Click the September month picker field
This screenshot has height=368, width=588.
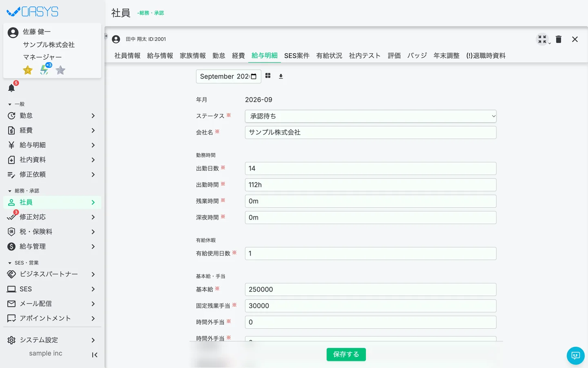point(229,76)
